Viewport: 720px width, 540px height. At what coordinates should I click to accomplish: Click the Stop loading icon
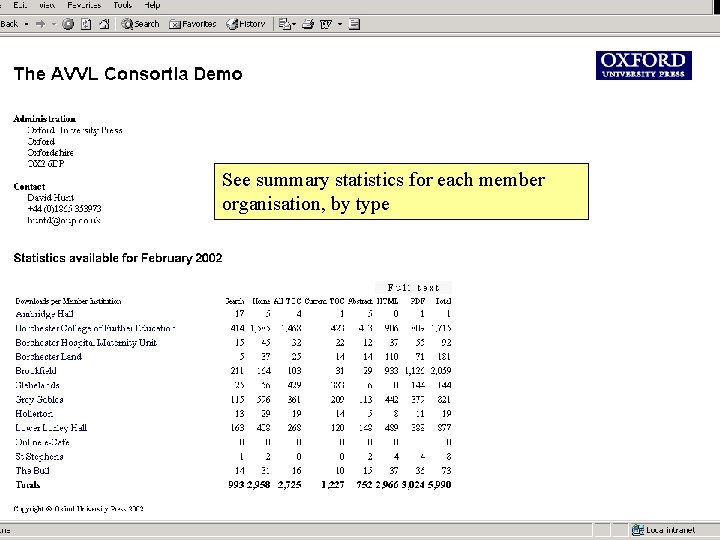pos(68,24)
